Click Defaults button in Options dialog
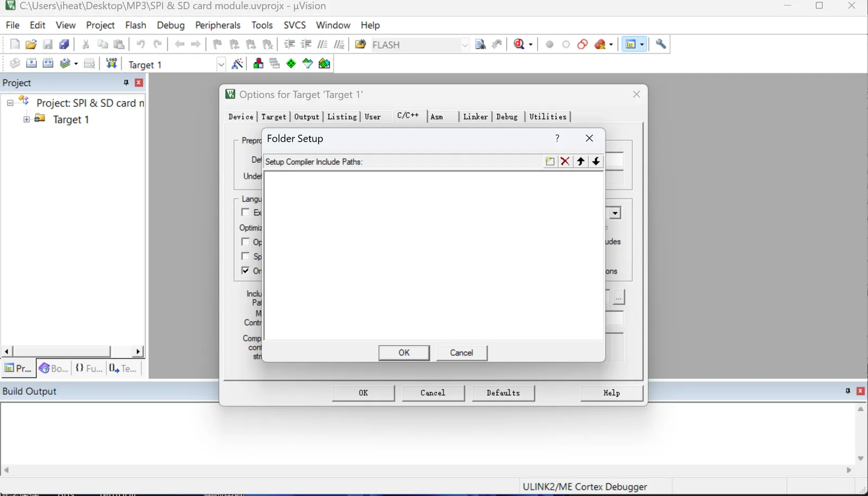 pyautogui.click(x=503, y=393)
